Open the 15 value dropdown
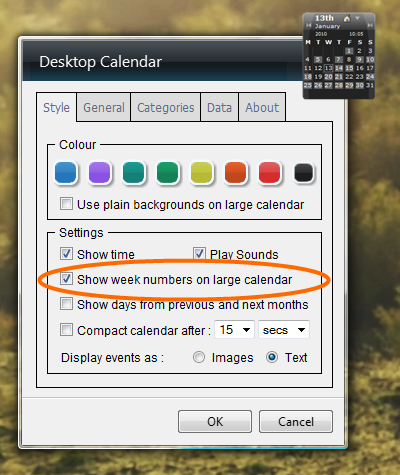 click(235, 330)
